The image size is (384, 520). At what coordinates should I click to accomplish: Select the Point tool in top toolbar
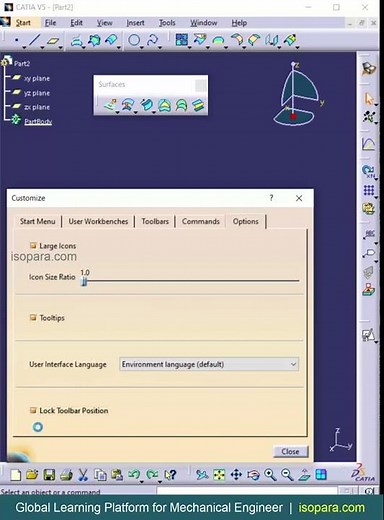tap(16, 40)
